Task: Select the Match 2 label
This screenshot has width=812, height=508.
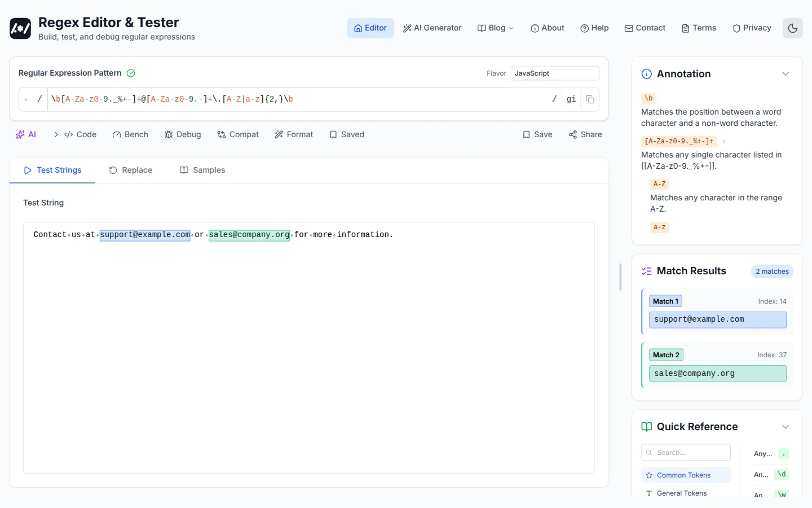Action: (x=666, y=355)
